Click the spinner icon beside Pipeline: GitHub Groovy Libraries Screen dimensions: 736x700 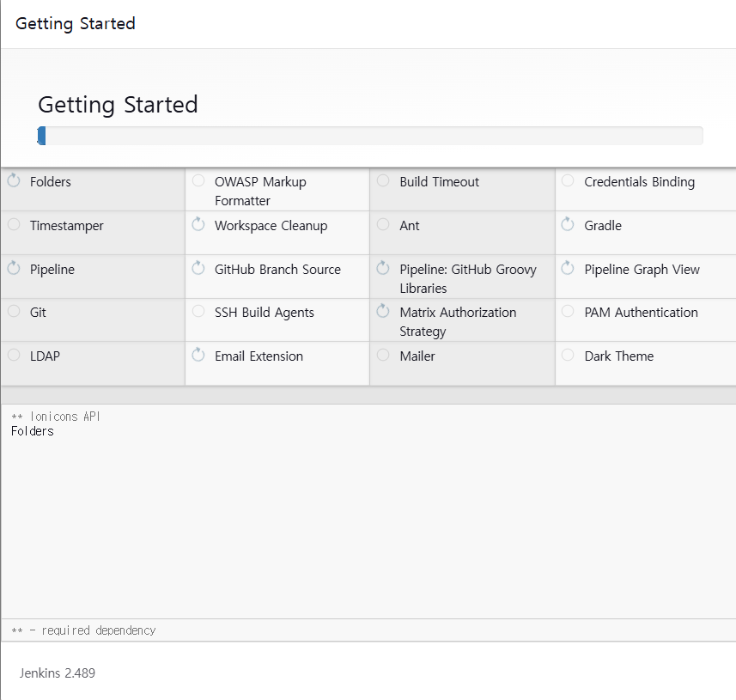[383, 268]
